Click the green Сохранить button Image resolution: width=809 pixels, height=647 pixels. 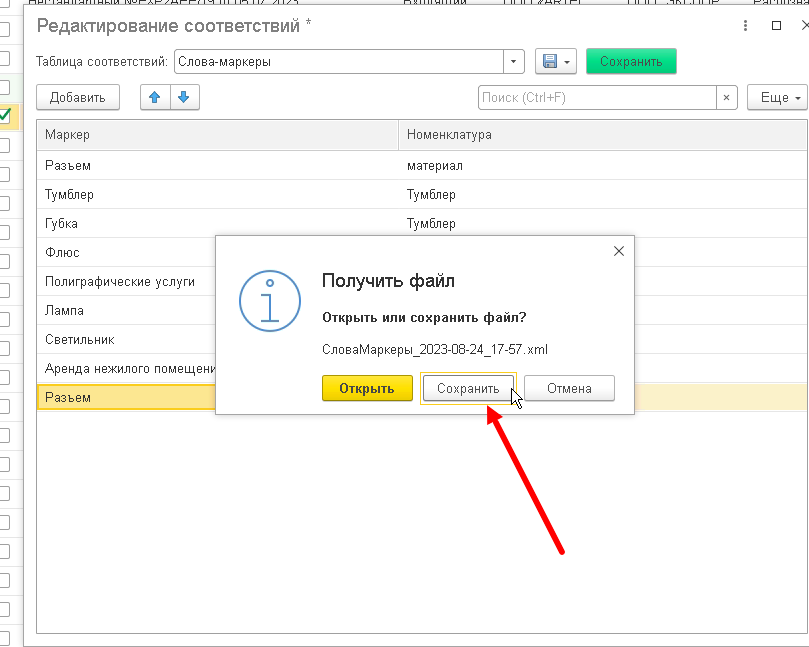(631, 61)
